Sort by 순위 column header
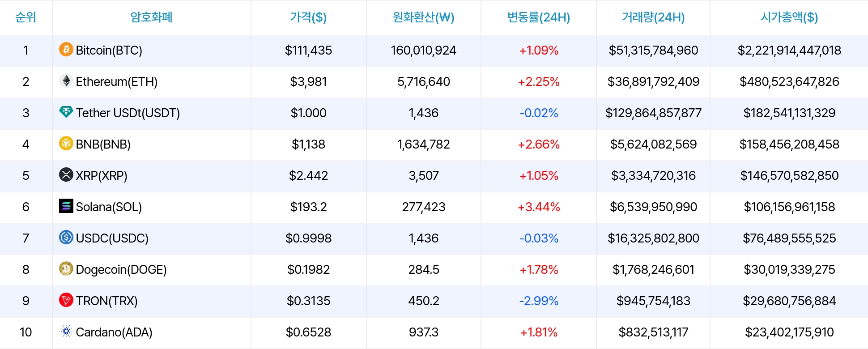Viewport: 868px width, 349px height. (26, 17)
